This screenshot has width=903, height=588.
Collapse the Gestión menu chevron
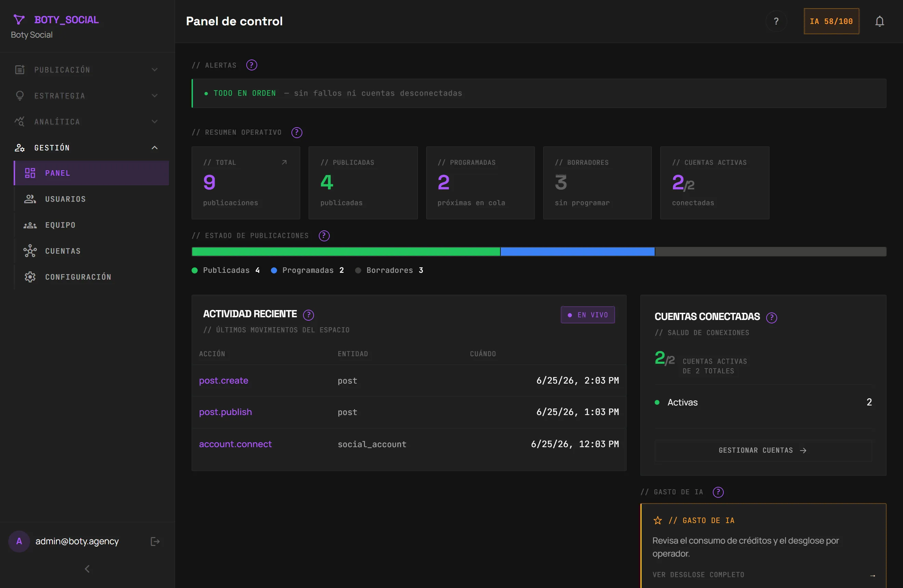pos(154,147)
